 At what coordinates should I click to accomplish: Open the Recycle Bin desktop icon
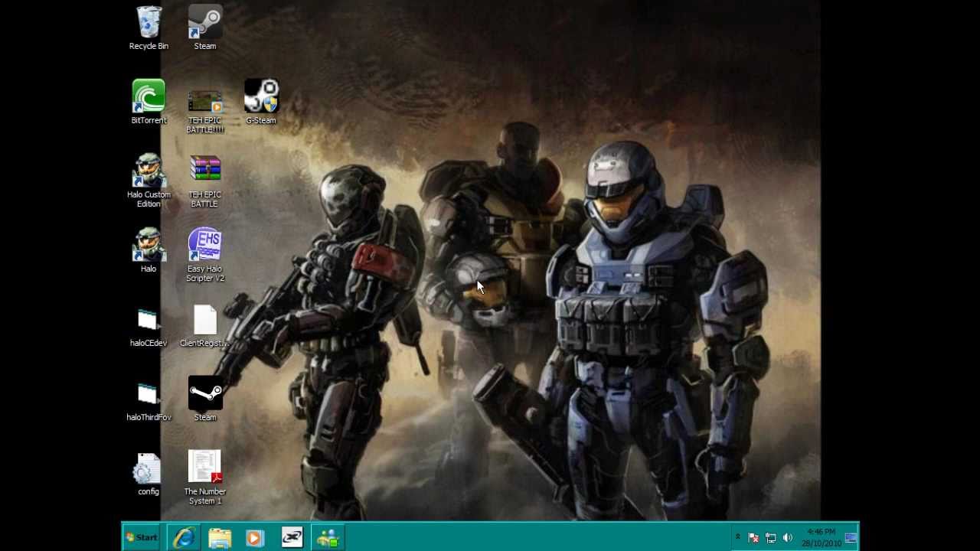(149, 28)
